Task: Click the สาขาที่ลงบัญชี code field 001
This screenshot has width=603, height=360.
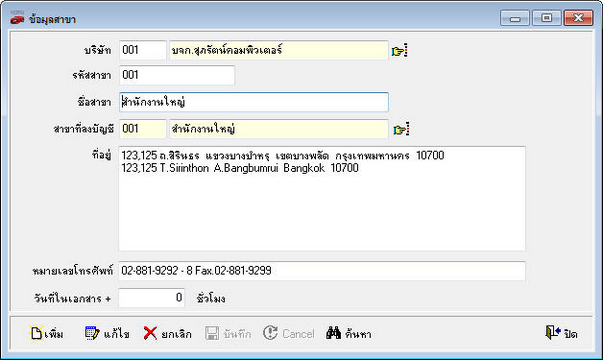Action: click(x=143, y=129)
